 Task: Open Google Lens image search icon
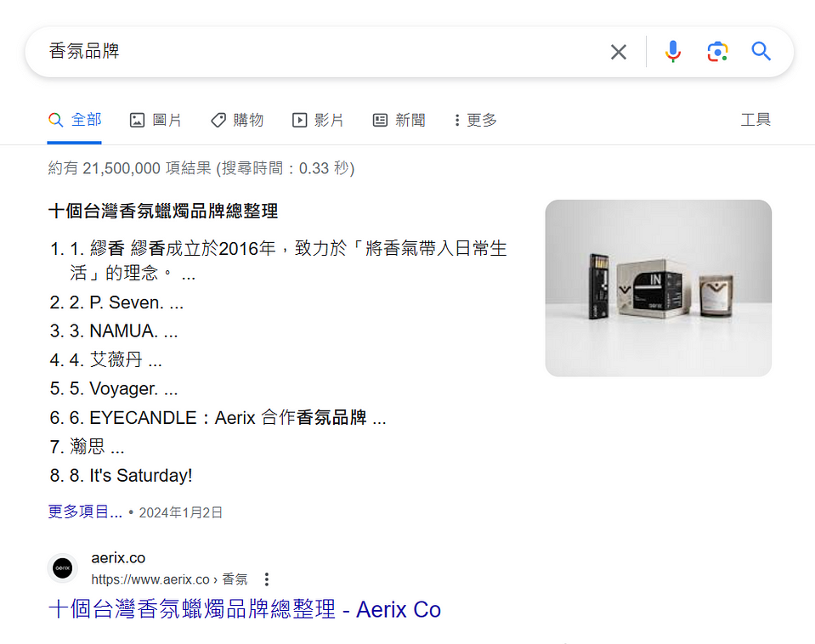click(x=717, y=52)
